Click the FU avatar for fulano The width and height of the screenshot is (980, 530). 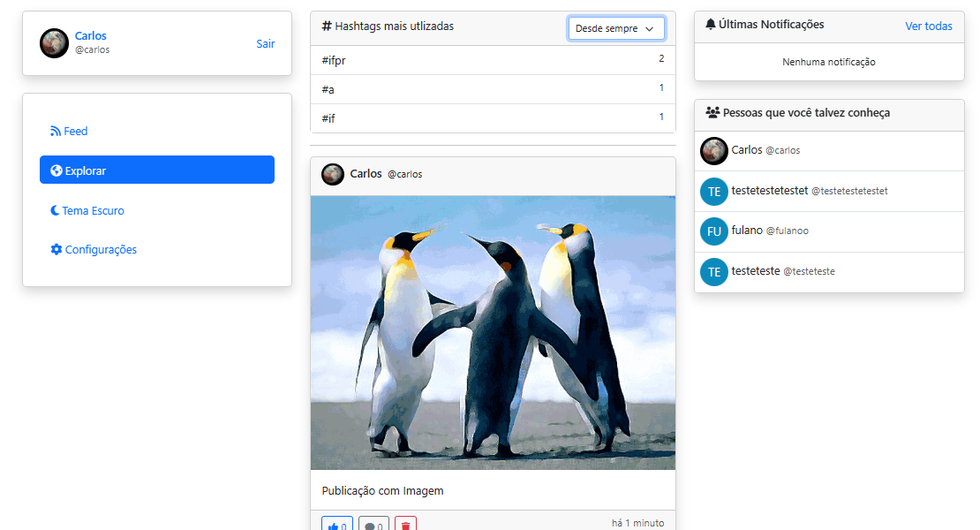[x=713, y=231]
